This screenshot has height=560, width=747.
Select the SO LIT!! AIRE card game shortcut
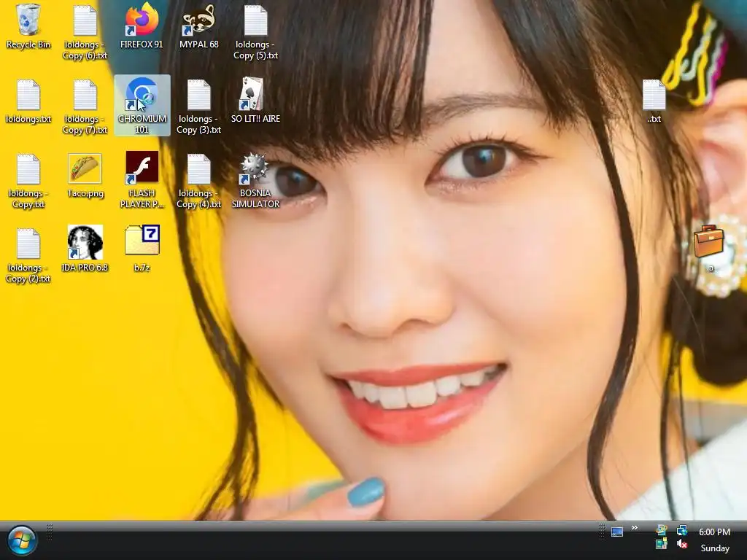pyautogui.click(x=255, y=101)
